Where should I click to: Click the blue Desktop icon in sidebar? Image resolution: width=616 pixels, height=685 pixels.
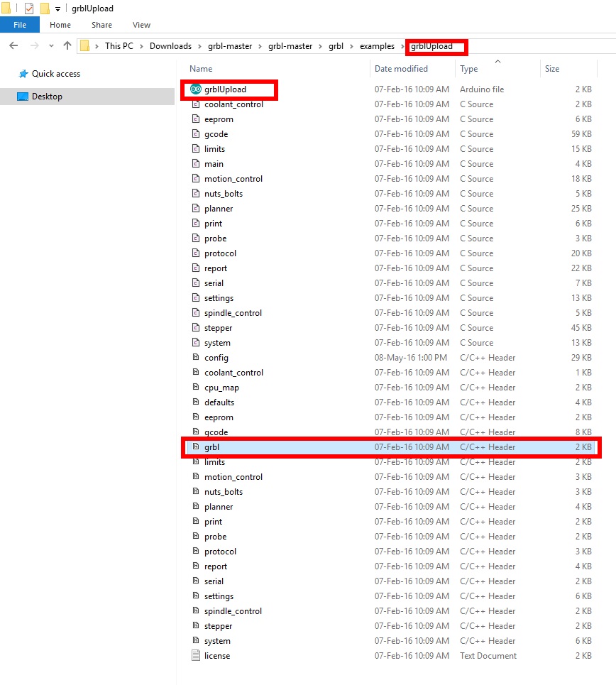(23, 97)
